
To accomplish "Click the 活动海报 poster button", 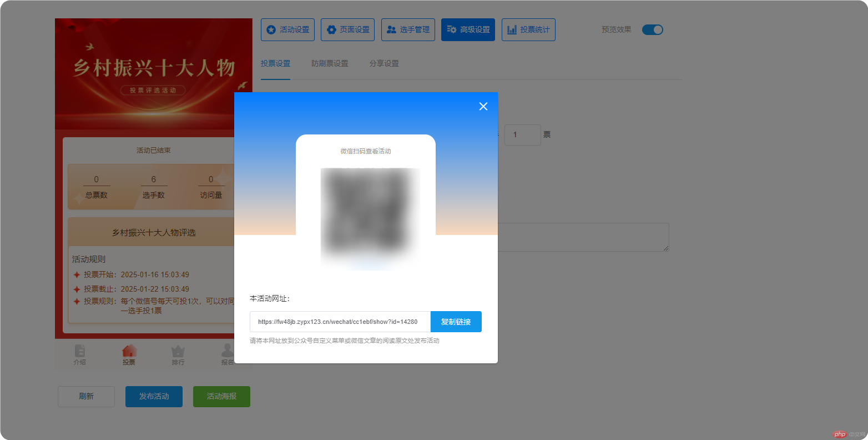I will click(x=221, y=396).
